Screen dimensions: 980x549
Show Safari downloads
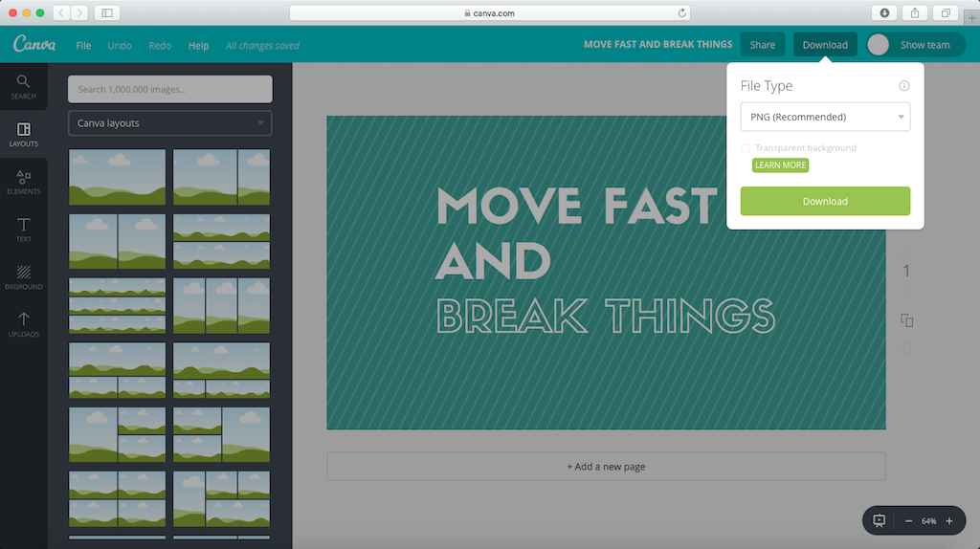[884, 12]
